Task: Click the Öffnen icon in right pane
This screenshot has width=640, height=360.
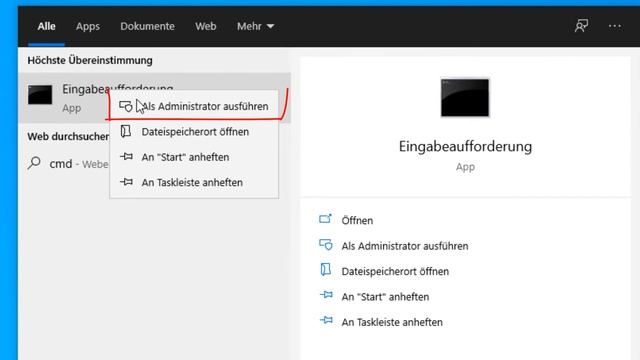Action: point(325,219)
